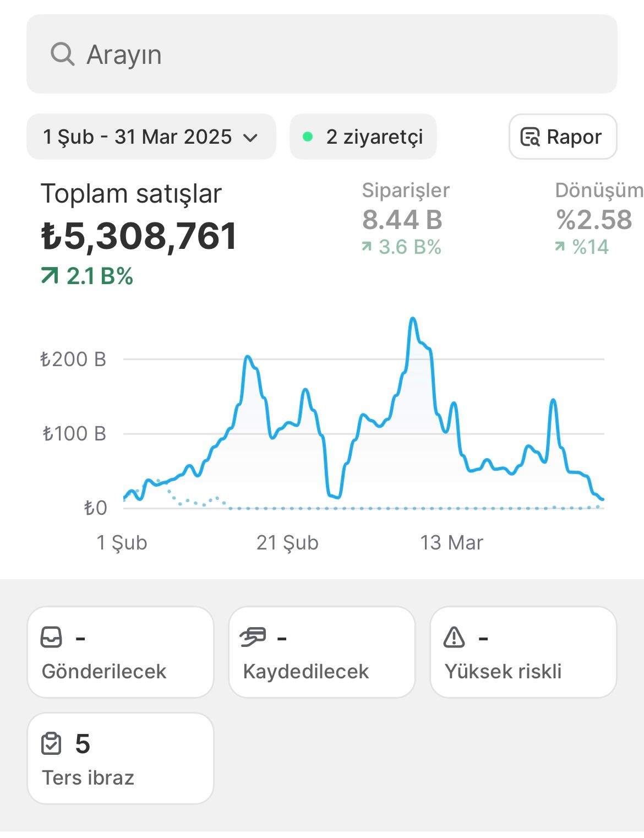The height and width of the screenshot is (838, 644).
Task: Click the ₺200 B axis label
Action: click(x=73, y=360)
